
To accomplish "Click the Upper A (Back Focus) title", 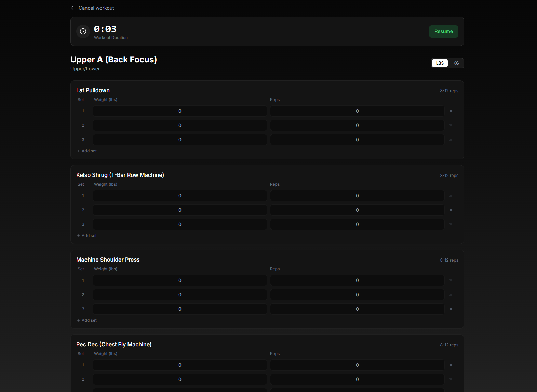I will pyautogui.click(x=113, y=60).
